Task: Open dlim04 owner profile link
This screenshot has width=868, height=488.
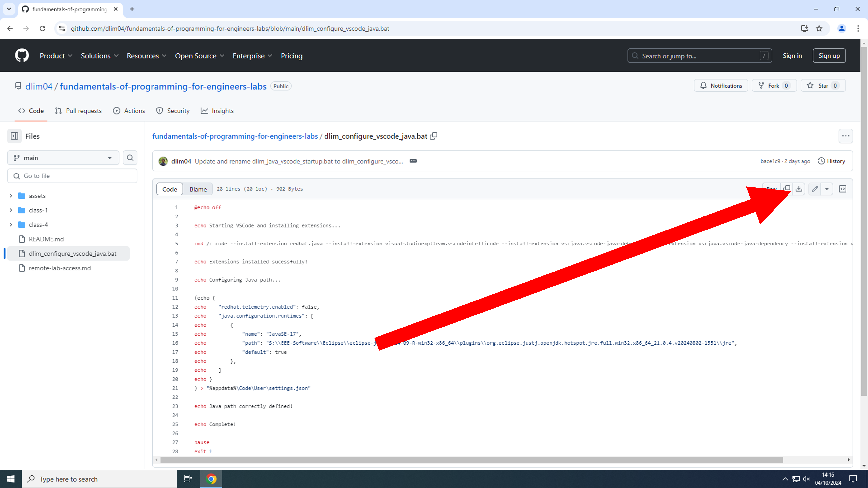Action: pos(39,86)
